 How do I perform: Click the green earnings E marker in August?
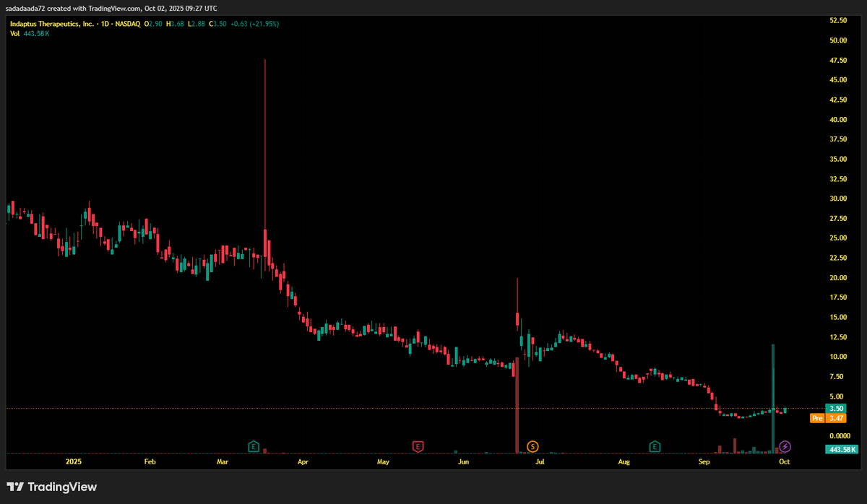pyautogui.click(x=655, y=446)
